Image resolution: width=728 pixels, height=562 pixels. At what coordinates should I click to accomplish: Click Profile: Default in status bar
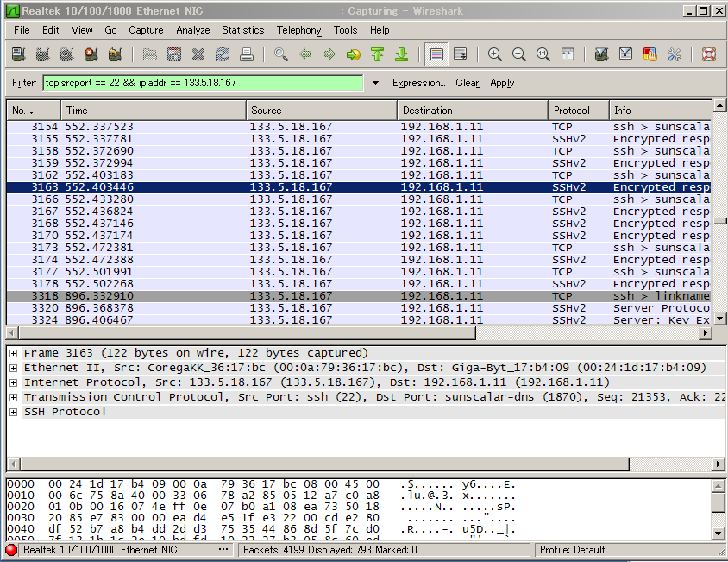pyautogui.click(x=572, y=550)
